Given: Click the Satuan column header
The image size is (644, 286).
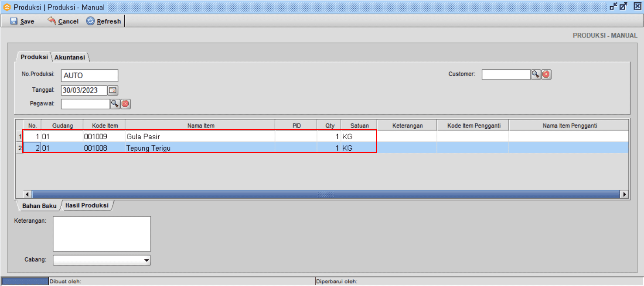Looking at the screenshot, I should [x=359, y=125].
